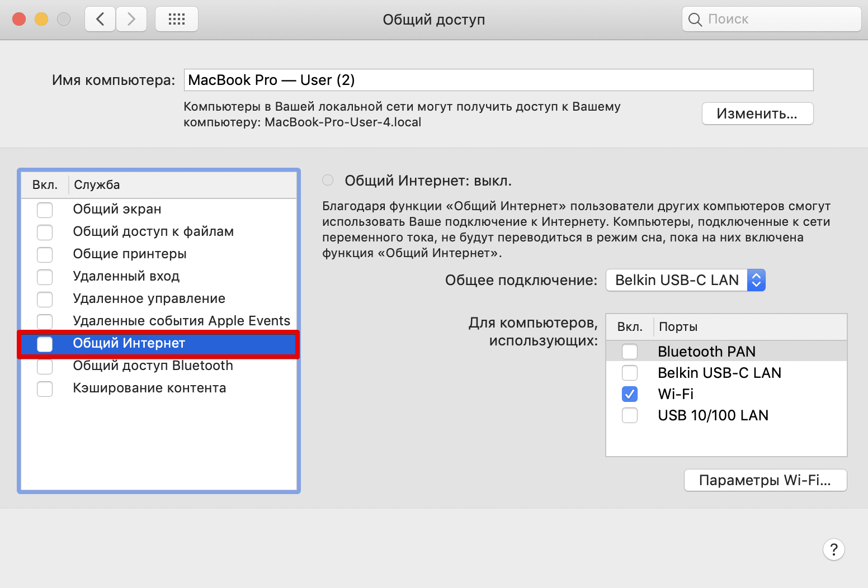868x588 pixels.
Task: Enable the Общий Интернет service checkbox
Action: coord(45,344)
